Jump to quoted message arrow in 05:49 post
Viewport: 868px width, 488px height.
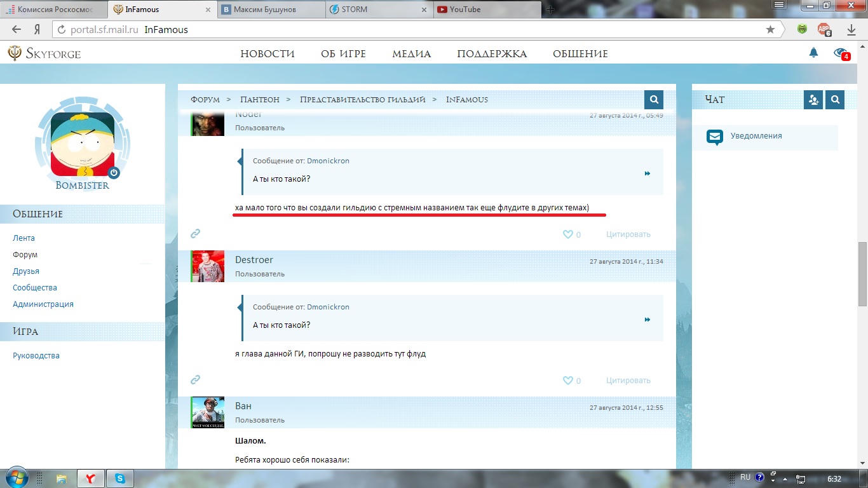(x=648, y=173)
